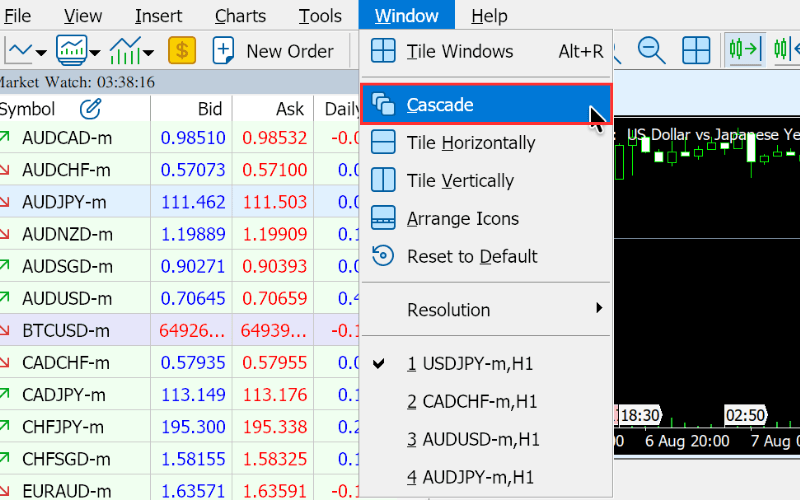Open the Insert menu

(158, 16)
